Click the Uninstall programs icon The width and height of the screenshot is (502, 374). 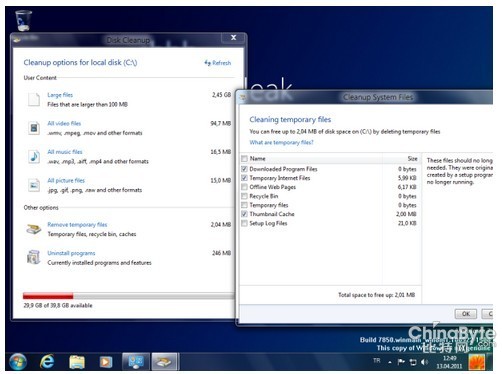tap(34, 257)
